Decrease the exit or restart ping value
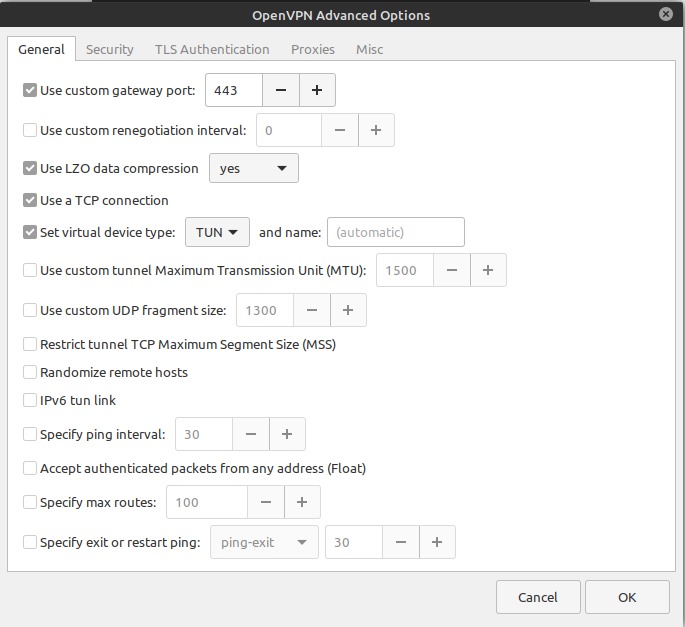685x627 pixels. 401,542
